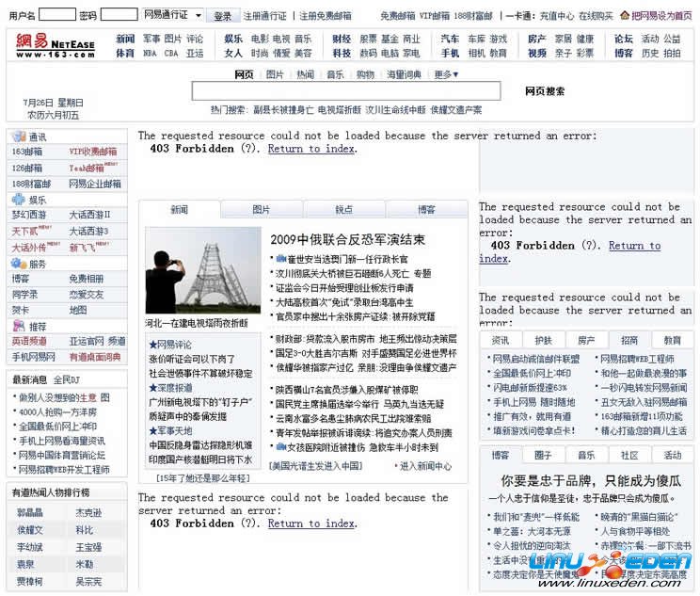Image resolution: width=700 pixels, height=596 pixels.
Task: Open the 科技 channel in the top navigation
Action: click(x=342, y=53)
